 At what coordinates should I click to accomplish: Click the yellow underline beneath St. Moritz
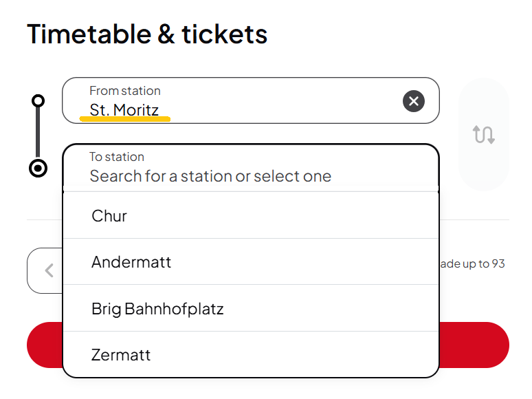(125, 119)
